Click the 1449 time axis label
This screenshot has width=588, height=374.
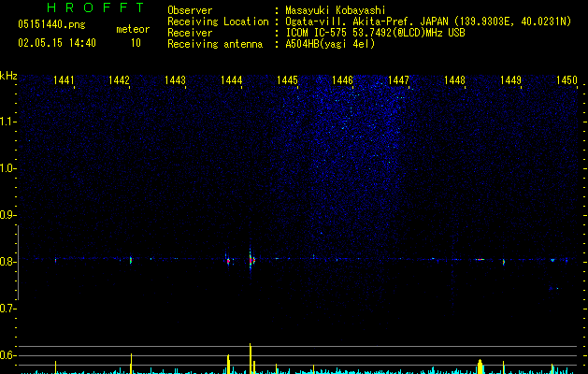510,80
